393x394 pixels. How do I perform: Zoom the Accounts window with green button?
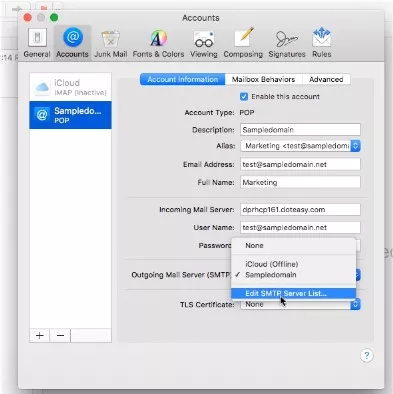click(54, 17)
